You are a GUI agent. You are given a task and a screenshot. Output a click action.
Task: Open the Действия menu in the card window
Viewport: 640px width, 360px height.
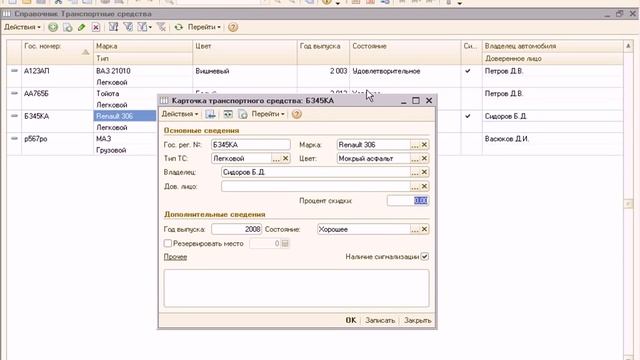click(x=180, y=114)
